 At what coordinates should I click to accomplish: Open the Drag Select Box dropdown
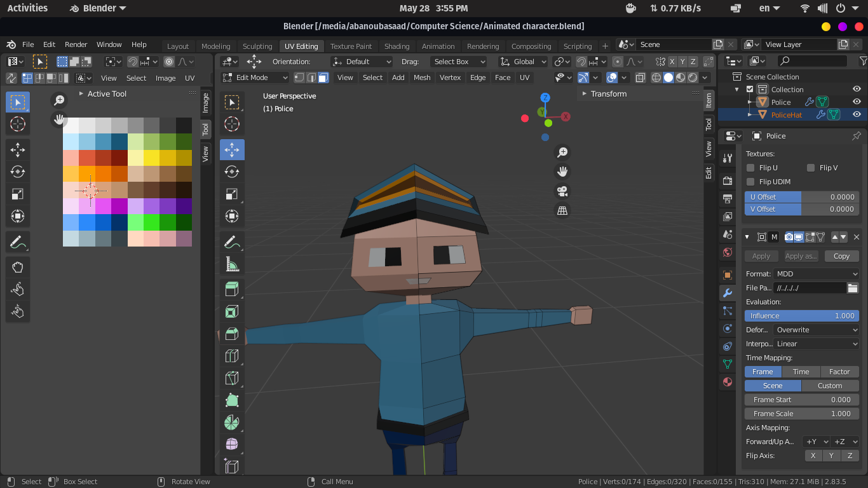[x=458, y=62]
